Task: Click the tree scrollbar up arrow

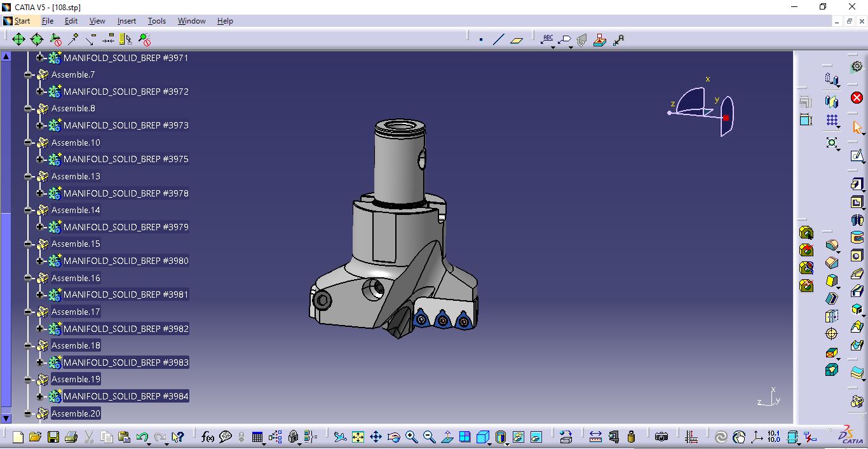Action: pos(6,56)
